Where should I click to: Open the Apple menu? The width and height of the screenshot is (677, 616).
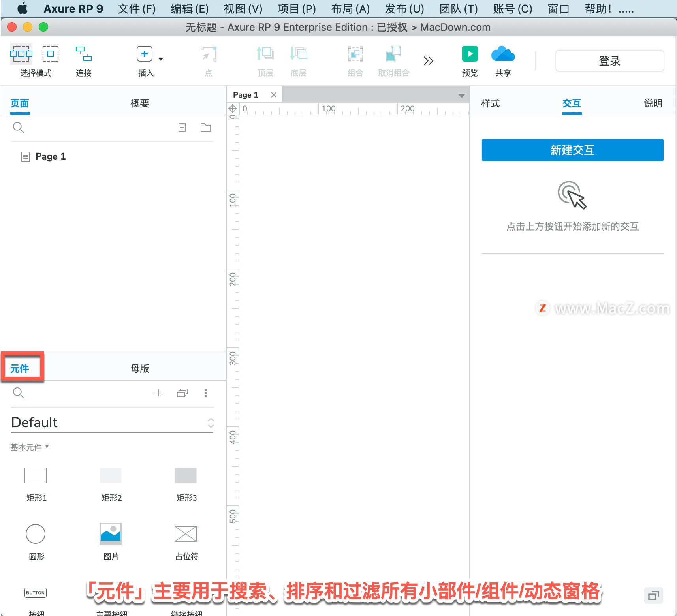tap(23, 8)
